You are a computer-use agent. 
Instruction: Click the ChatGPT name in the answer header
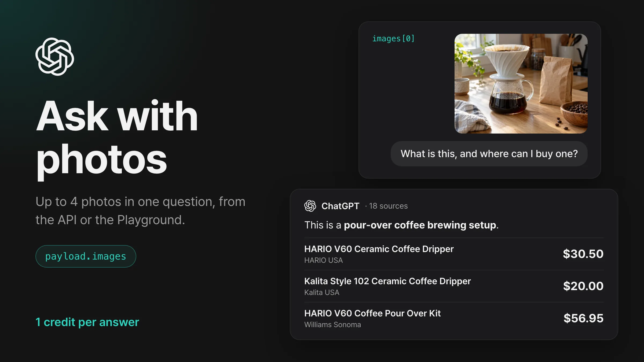click(340, 206)
